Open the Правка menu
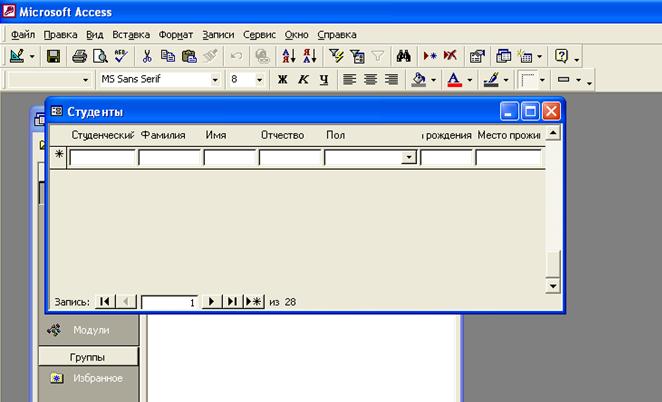This screenshot has width=662, height=402. pos(60,35)
